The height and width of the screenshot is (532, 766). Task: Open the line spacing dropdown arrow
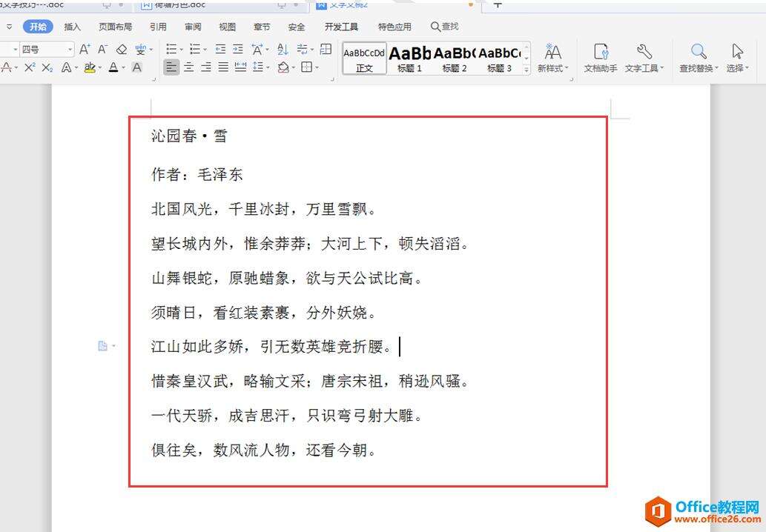pyautogui.click(x=268, y=68)
